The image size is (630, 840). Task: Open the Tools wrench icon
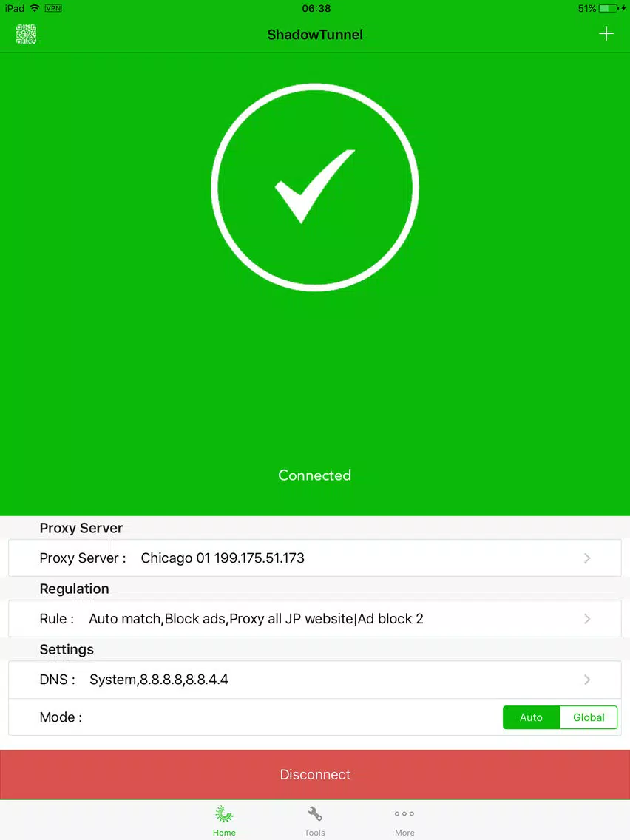coord(314,814)
